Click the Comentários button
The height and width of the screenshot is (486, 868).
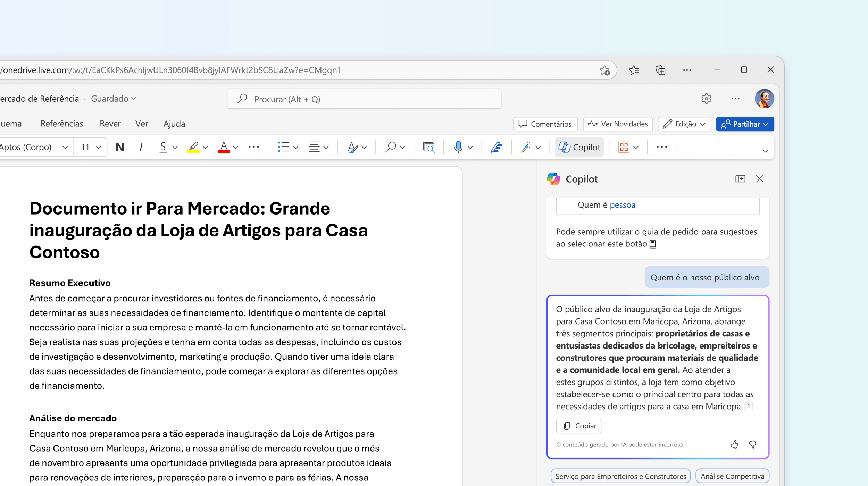pos(545,124)
